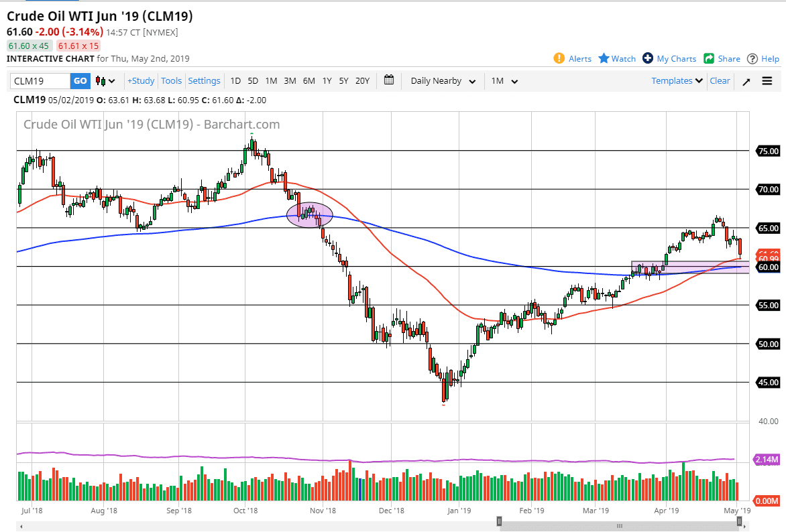The width and height of the screenshot is (786, 532).
Task: Click the horizontal chart scrollbar thumb
Action: [x=620, y=526]
